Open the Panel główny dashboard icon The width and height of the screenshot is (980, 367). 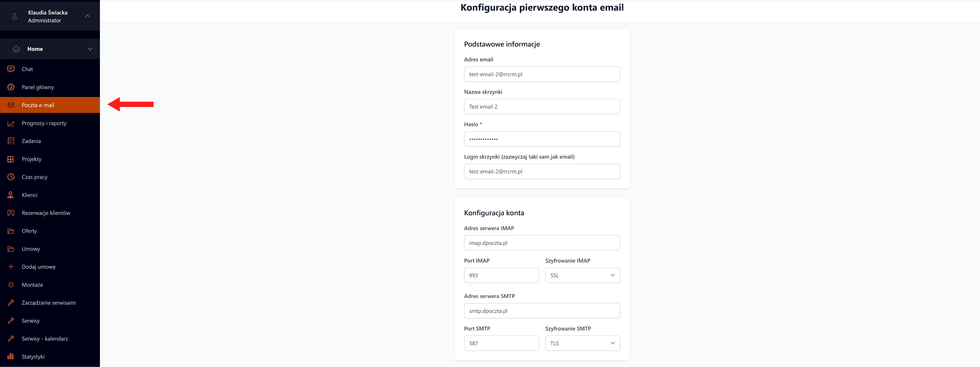(x=11, y=87)
